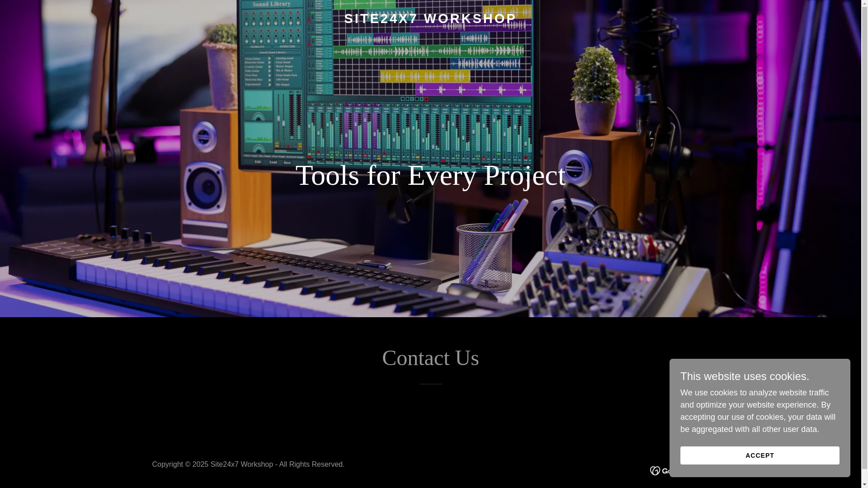Accept the cookies notice
The width and height of the screenshot is (868, 488).
759,455
